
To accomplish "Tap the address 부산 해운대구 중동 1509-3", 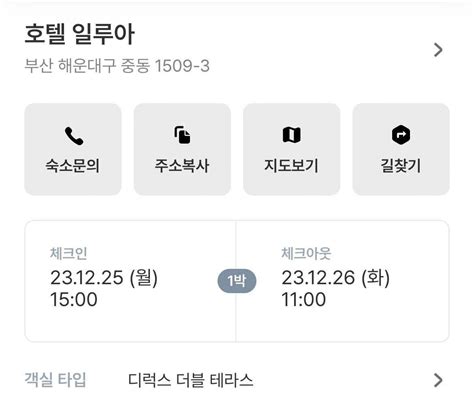I will 117,65.
